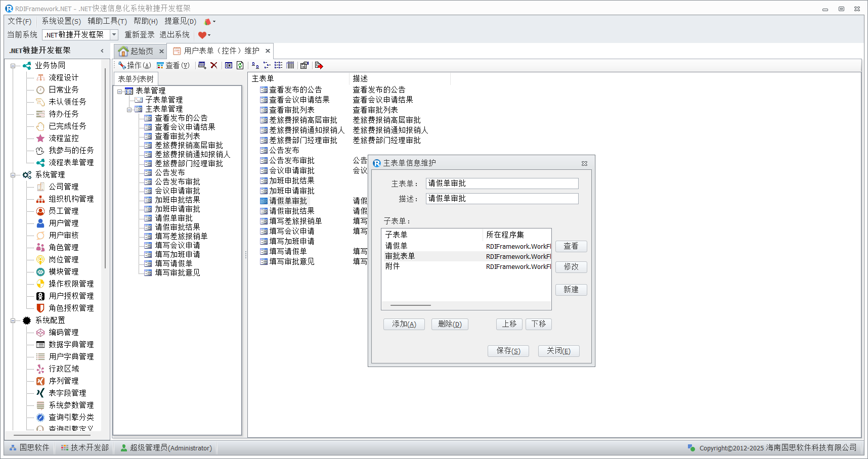The image size is (868, 459).
Task: Click the horizontal scrollbar in sub-form list
Action: (411, 305)
